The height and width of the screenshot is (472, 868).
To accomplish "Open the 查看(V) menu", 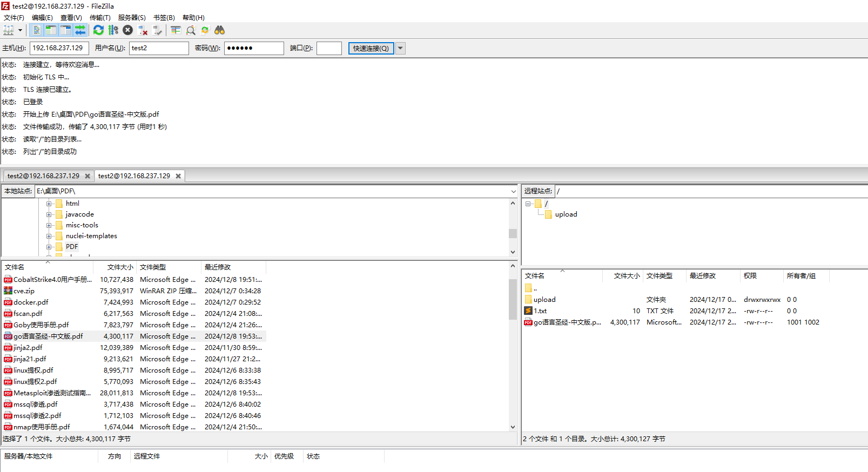I will pos(71,17).
